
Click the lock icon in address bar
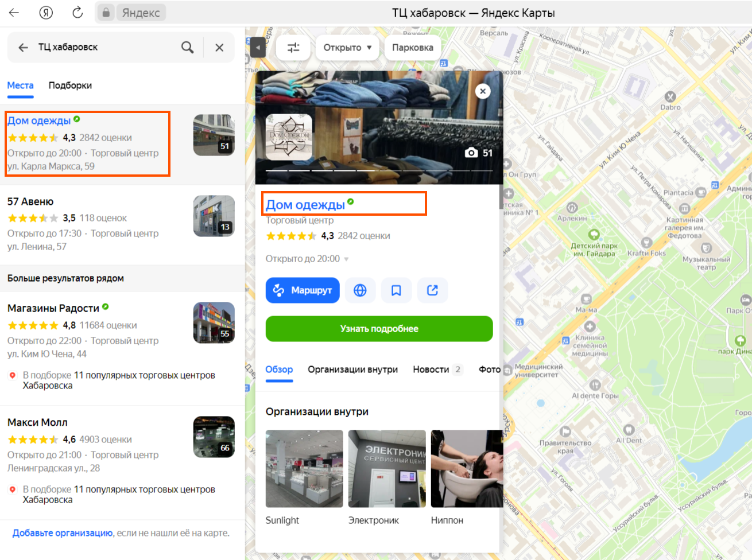(106, 13)
